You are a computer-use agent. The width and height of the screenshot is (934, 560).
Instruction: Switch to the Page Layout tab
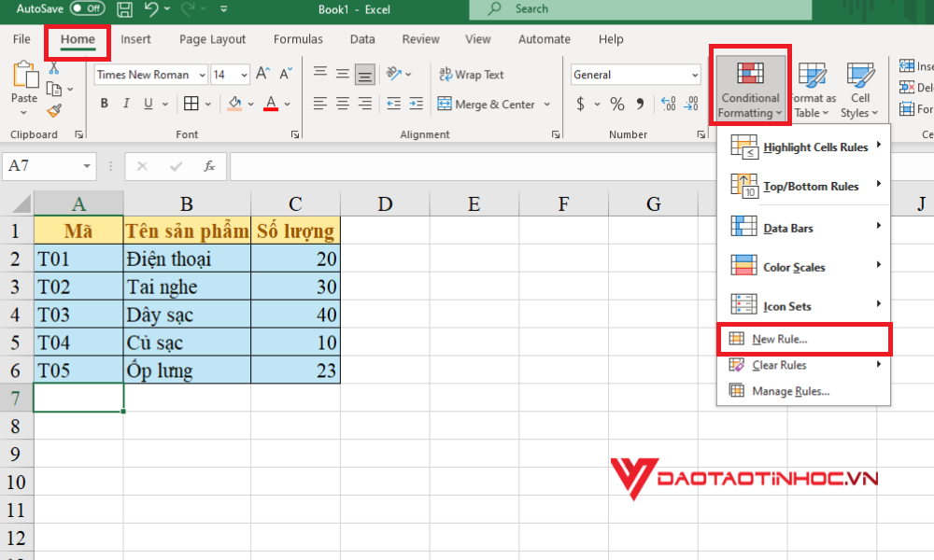[212, 39]
